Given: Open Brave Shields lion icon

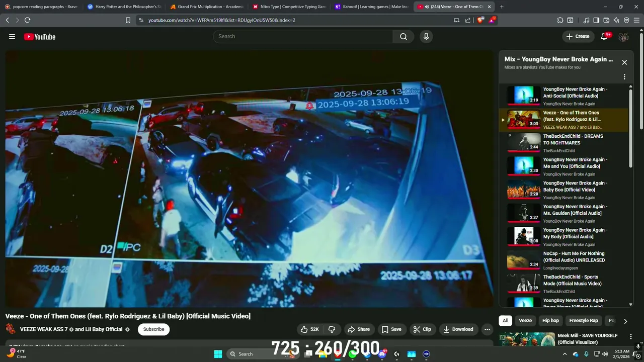Looking at the screenshot, I should (x=480, y=20).
